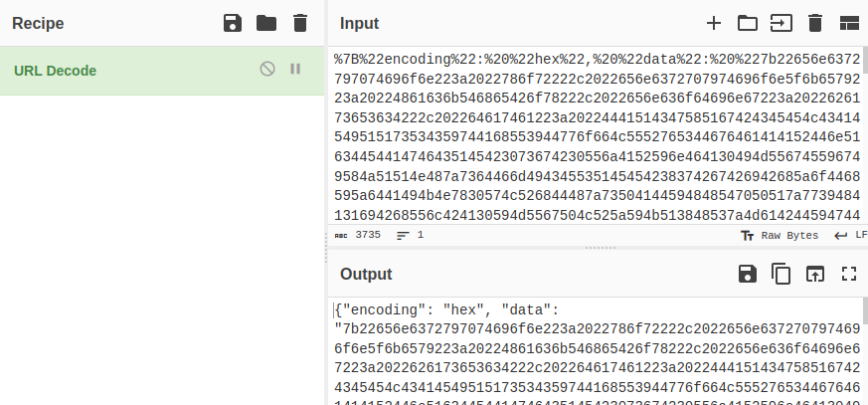Add a new input tab
The height and width of the screenshot is (405, 868).
[x=713, y=23]
